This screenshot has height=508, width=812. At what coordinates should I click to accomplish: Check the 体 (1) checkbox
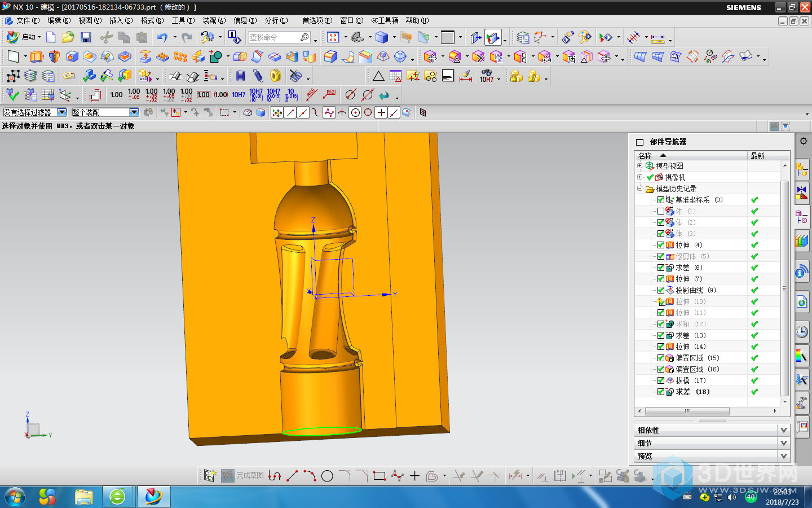coord(661,211)
